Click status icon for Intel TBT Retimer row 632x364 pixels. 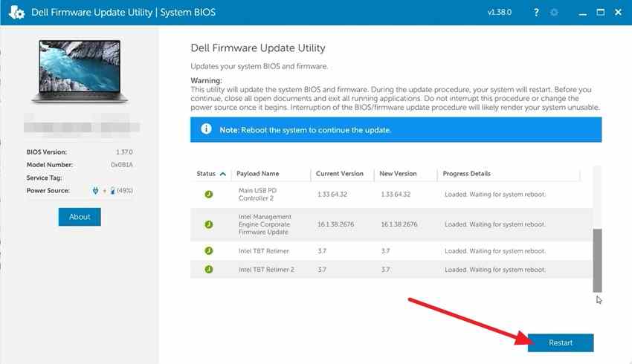[x=208, y=251]
